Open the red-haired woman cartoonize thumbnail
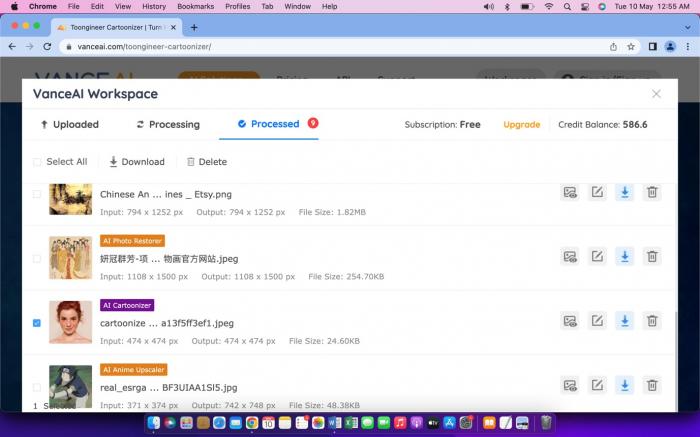This screenshot has width=700, height=437. (x=71, y=322)
